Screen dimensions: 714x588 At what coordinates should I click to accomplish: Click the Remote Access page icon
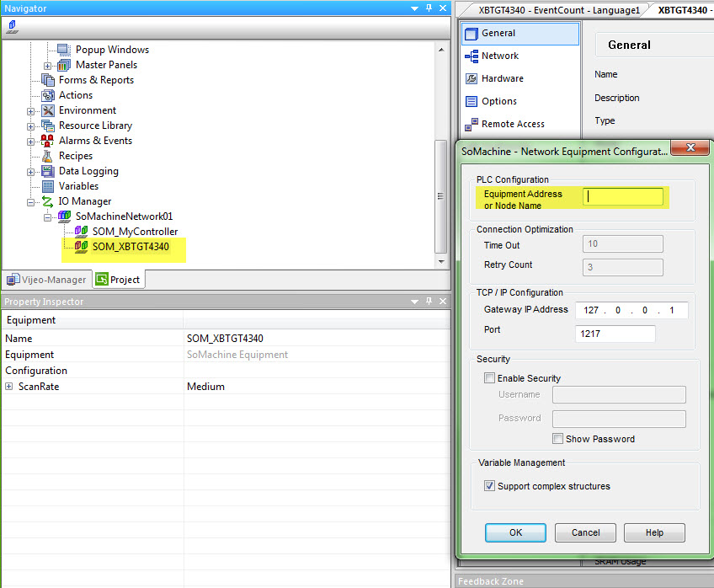click(x=472, y=124)
